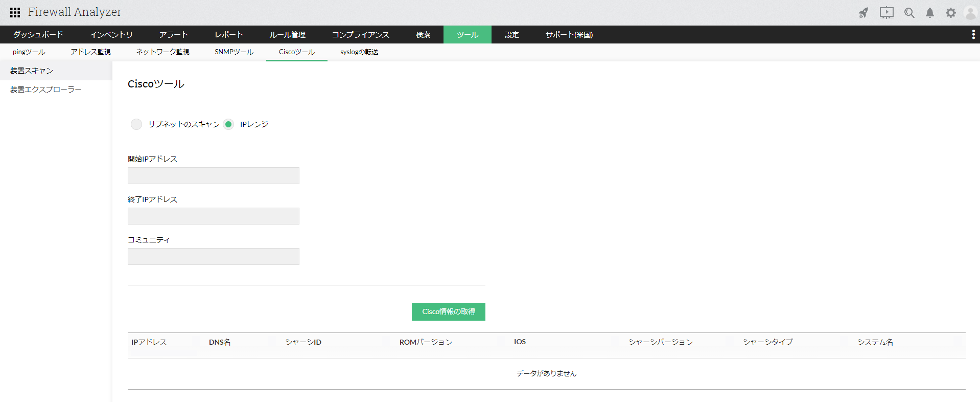Image resolution: width=980 pixels, height=402 pixels.
Task: Select 装置スキャン in sidebar
Action: pos(56,71)
